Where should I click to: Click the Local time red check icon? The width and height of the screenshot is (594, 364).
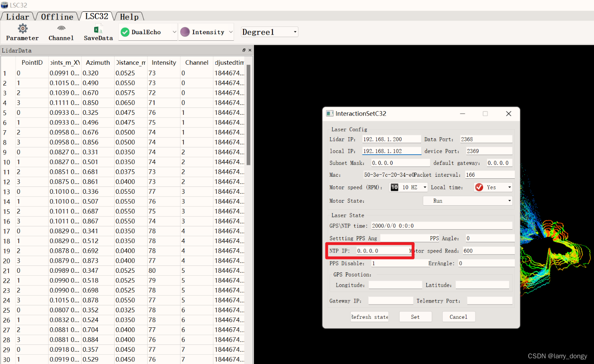[479, 187]
